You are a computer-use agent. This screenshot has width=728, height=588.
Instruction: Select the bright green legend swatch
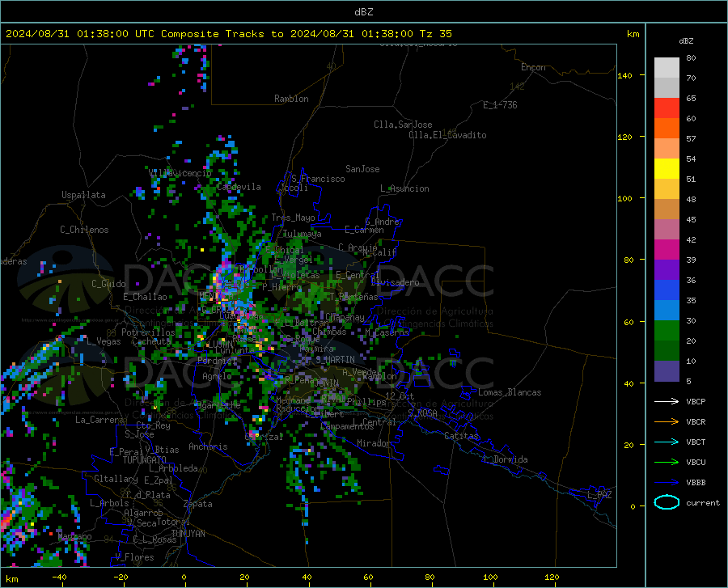coord(667,331)
